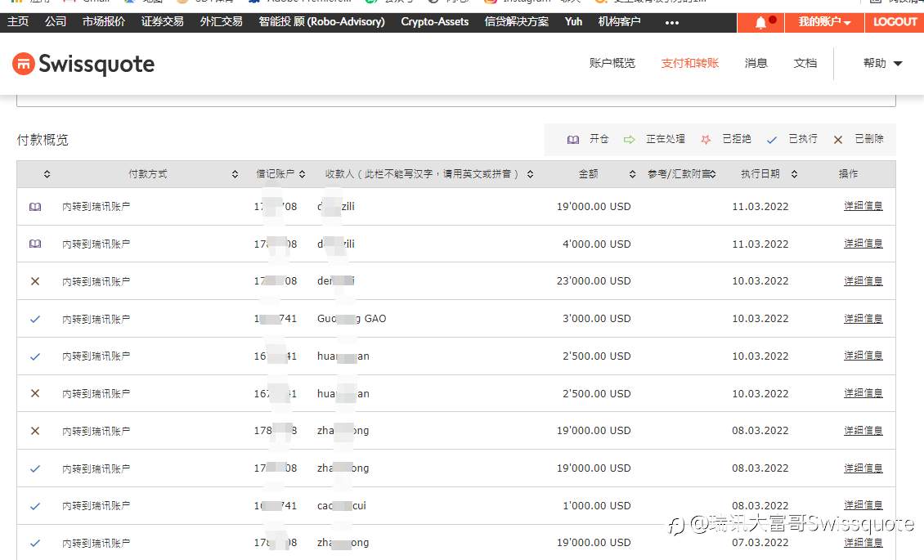Open 详细信息 for 3'000.00 USD payment
Image resolution: width=924 pixels, height=560 pixels.
pos(863,319)
